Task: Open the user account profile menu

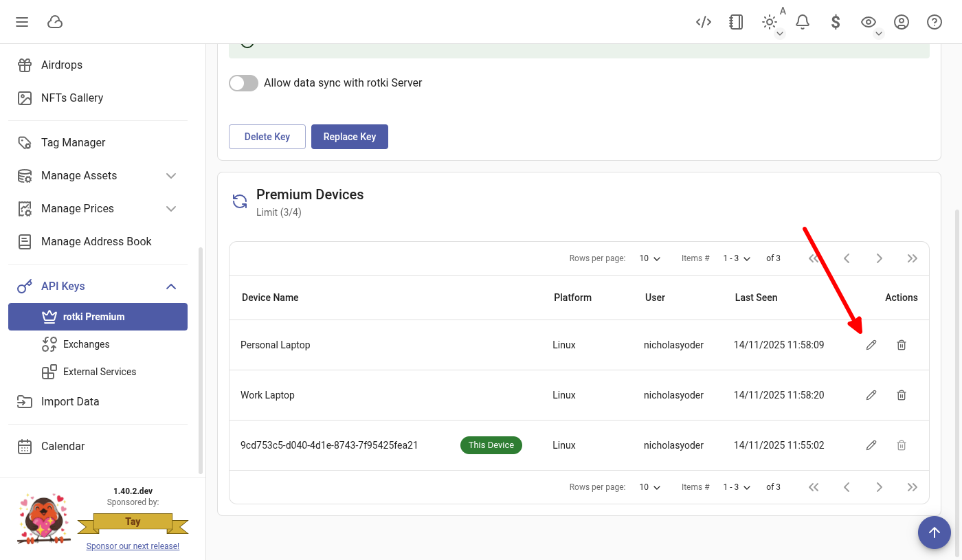Action: click(902, 22)
